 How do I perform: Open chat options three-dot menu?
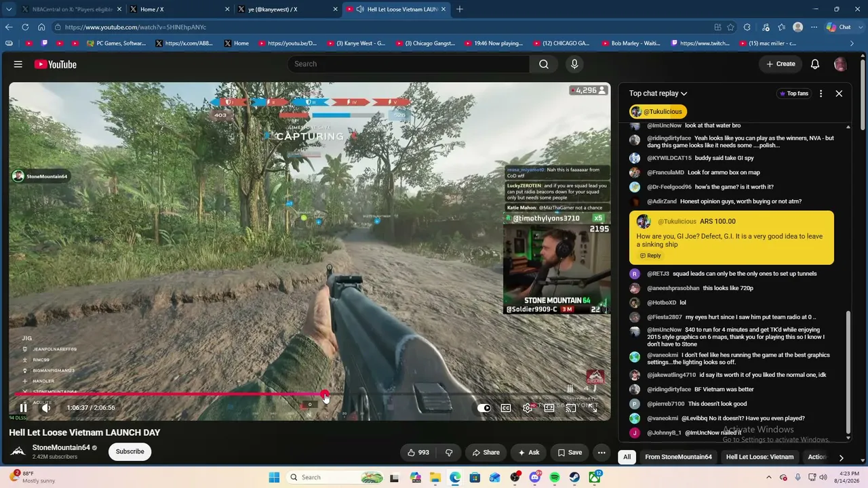(x=821, y=94)
